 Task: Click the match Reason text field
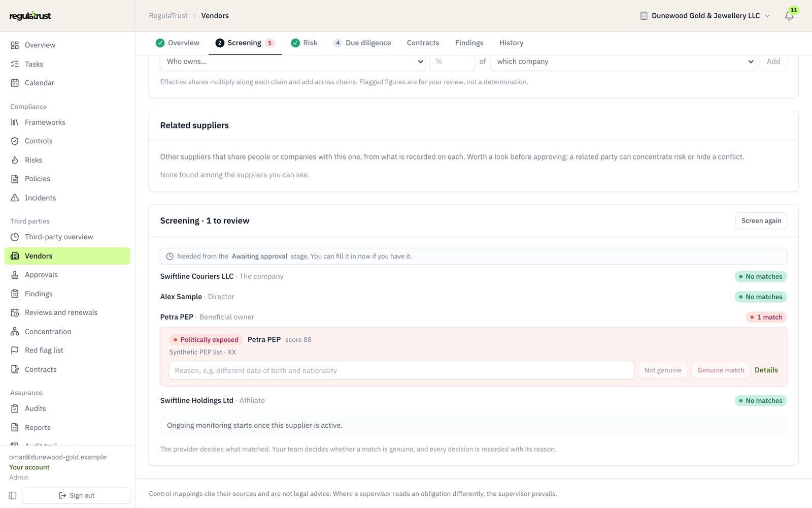tap(401, 370)
